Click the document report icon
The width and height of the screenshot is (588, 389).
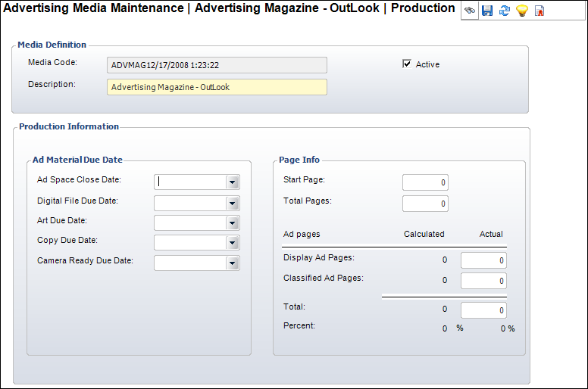[x=540, y=11]
